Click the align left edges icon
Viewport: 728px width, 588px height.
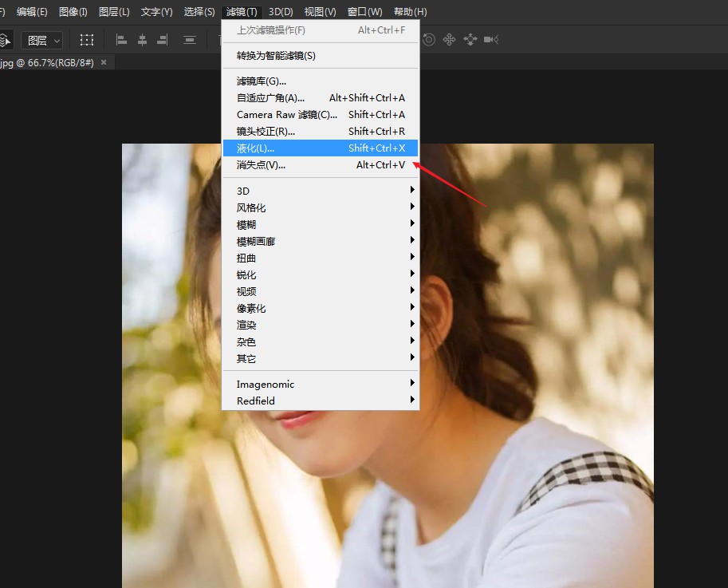click(x=122, y=40)
